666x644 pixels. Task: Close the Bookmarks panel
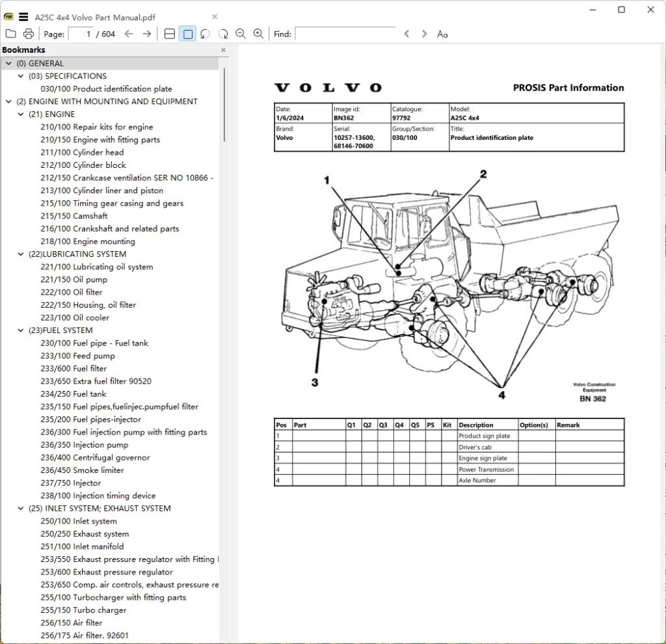click(224, 49)
